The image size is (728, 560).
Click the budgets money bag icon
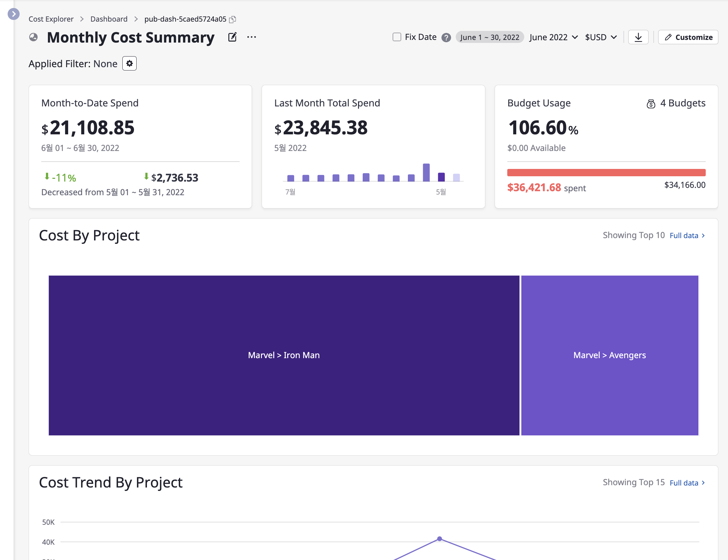(x=651, y=104)
